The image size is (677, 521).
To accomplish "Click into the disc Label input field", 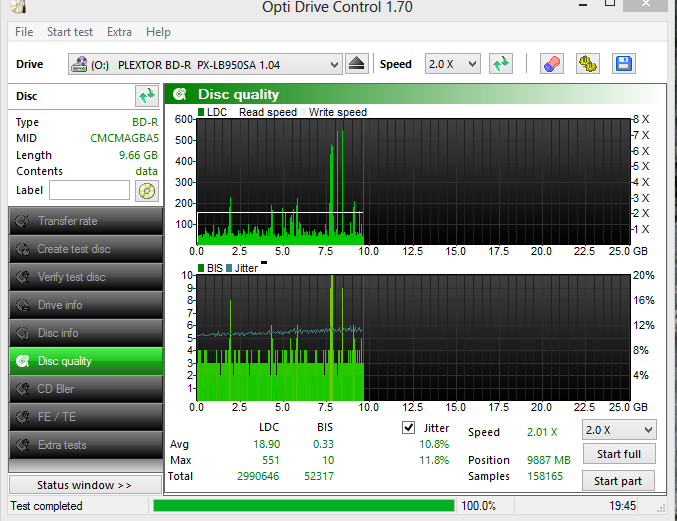I will (x=89, y=190).
